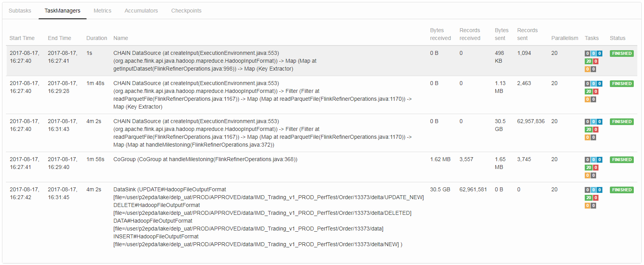The image size is (644, 265).
Task: Click the green 20 badge in the 4m 2s Map row
Action: pos(588,129)
